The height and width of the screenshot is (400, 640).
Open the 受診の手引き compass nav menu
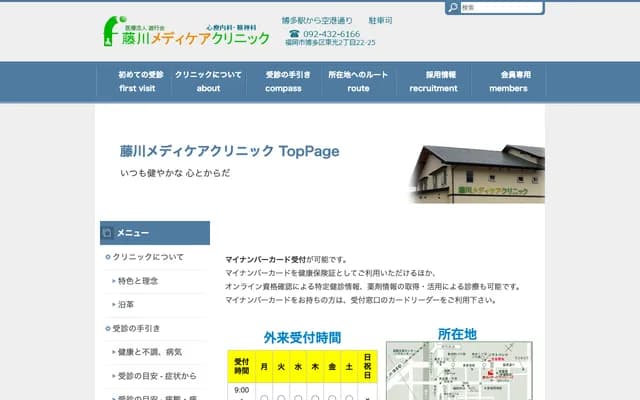tap(284, 81)
